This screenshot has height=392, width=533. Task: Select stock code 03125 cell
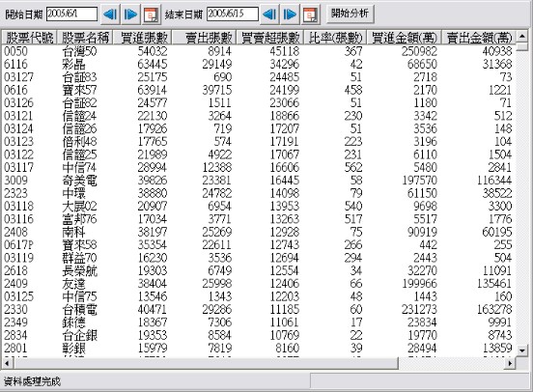tap(18, 296)
